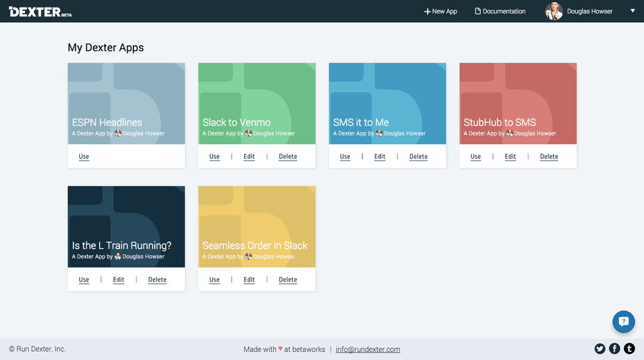Click the My Dexter Apps heading
The height and width of the screenshot is (360, 644).
click(x=106, y=48)
